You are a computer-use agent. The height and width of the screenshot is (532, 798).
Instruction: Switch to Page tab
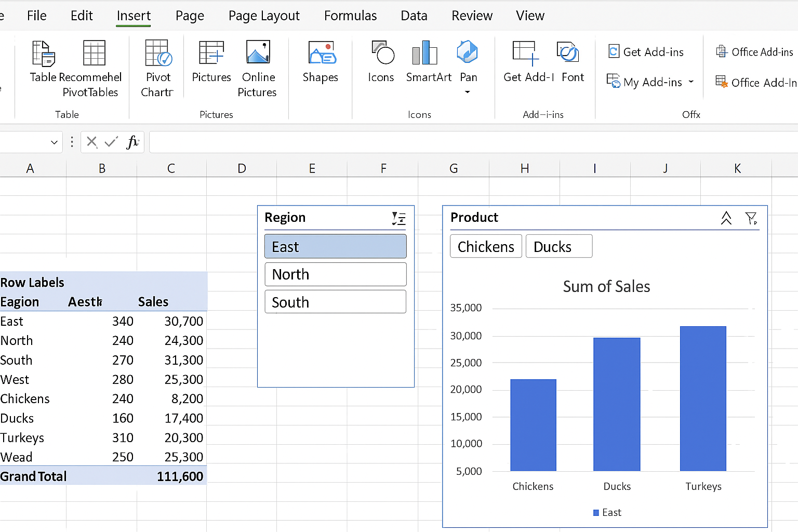tap(190, 16)
